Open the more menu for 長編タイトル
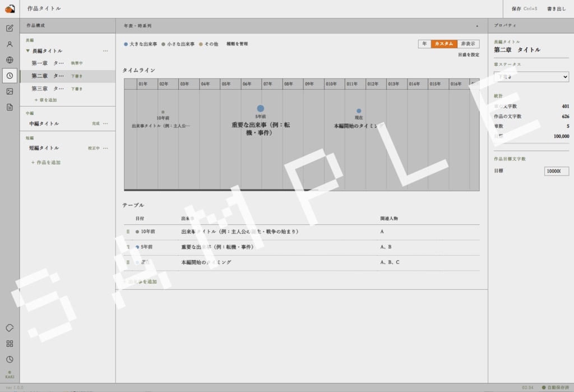The width and height of the screenshot is (574, 392). (105, 51)
